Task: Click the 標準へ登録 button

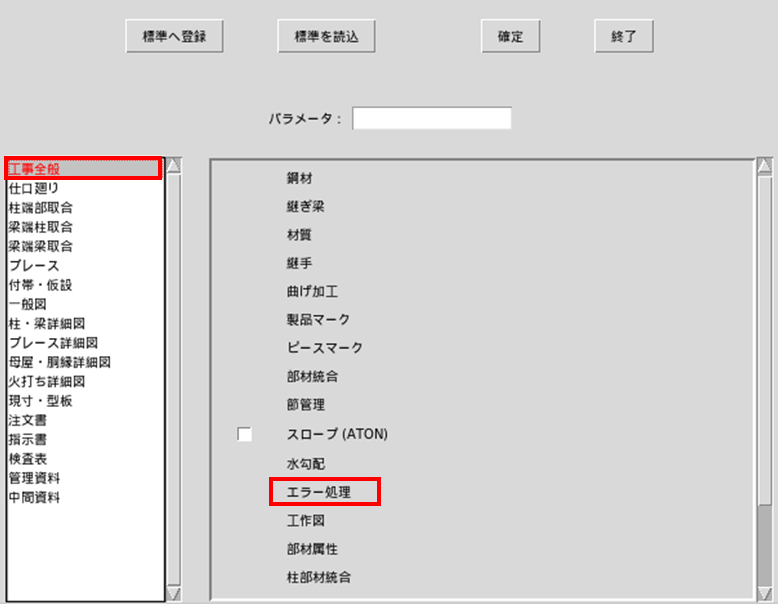Action: pos(174,36)
